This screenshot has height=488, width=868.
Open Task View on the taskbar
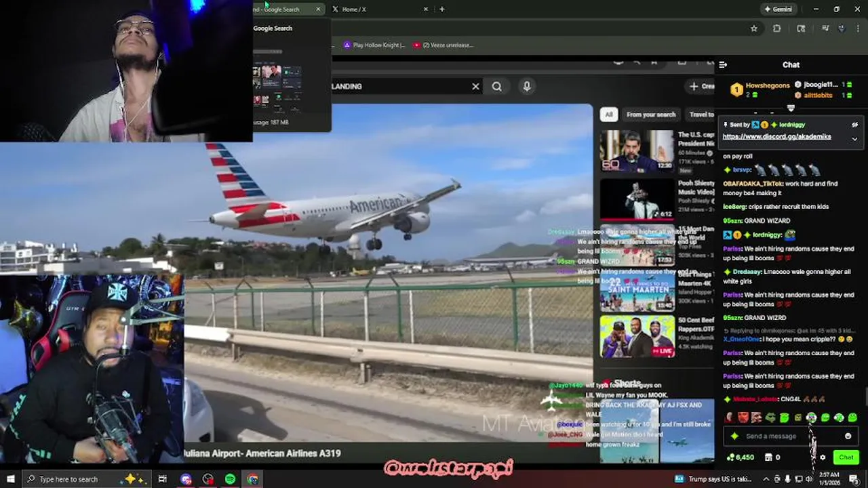163,479
